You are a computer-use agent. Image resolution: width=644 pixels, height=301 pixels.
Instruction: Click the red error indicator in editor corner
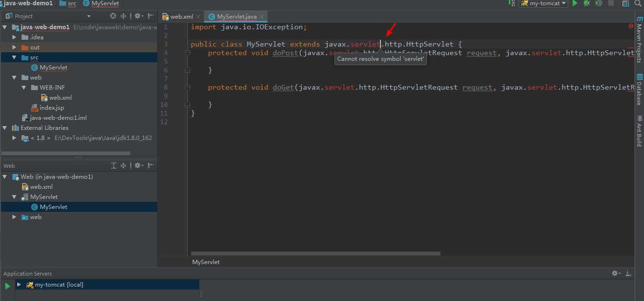[631, 26]
